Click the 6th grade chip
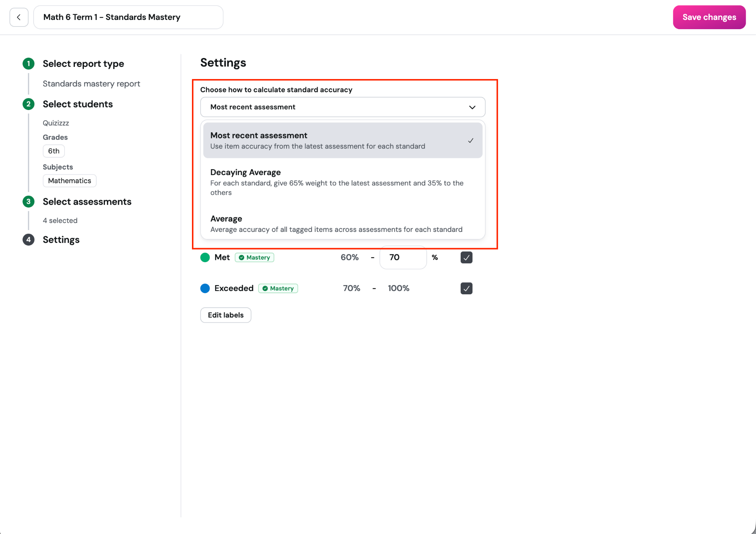The width and height of the screenshot is (756, 534). click(54, 151)
